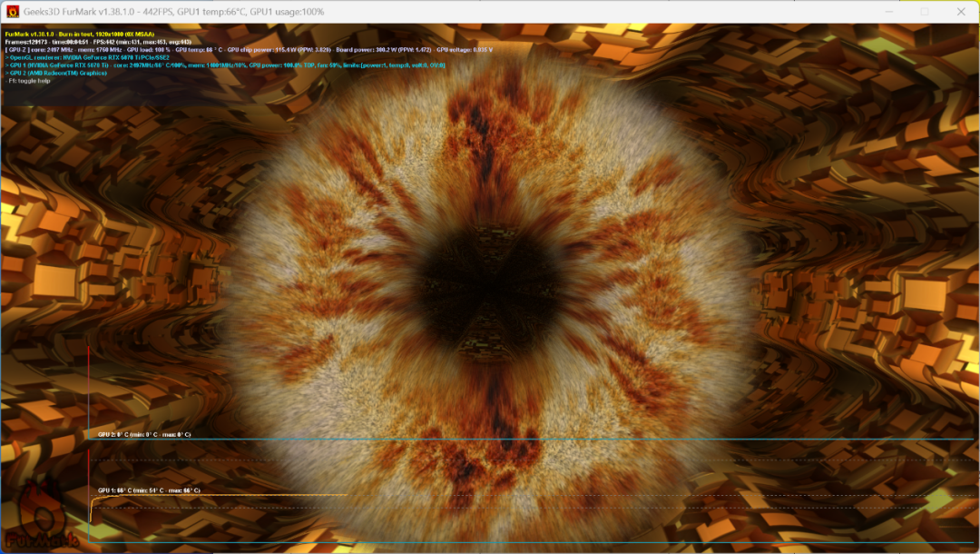Click the 'Frames:129173' statistics line
This screenshot has height=554, width=980.
coord(98,42)
